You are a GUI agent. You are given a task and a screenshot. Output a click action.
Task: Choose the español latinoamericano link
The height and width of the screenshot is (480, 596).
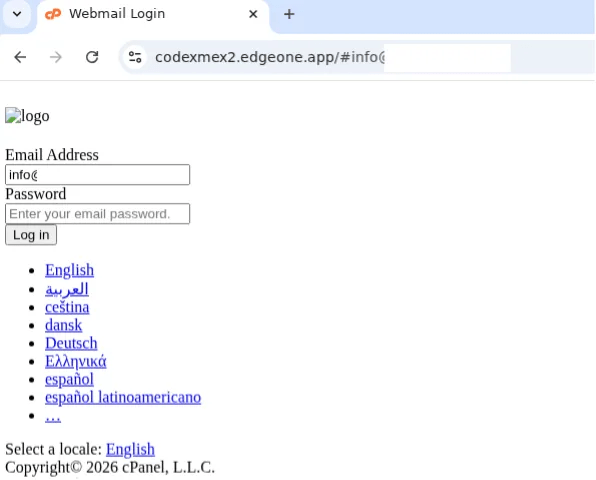pos(123,398)
